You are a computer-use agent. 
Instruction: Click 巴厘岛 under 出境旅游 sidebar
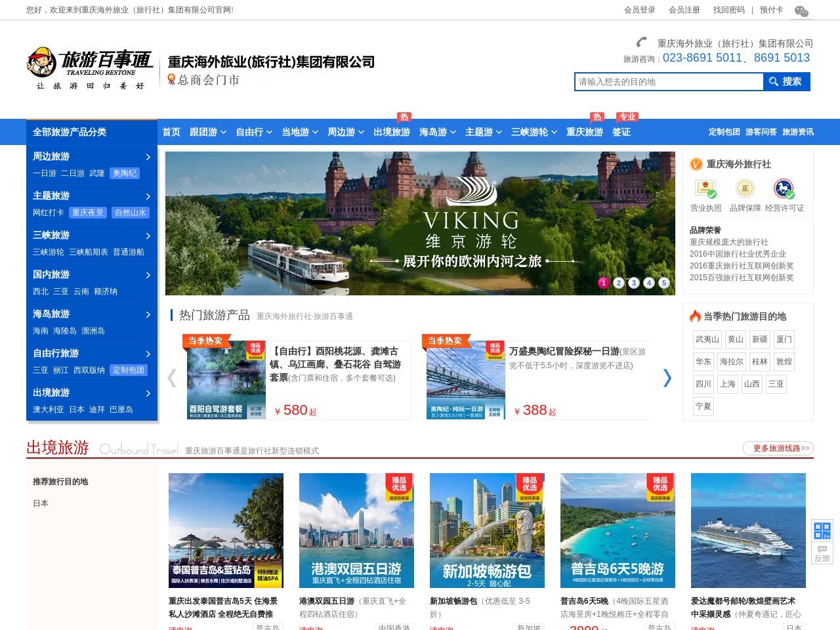tap(121, 409)
